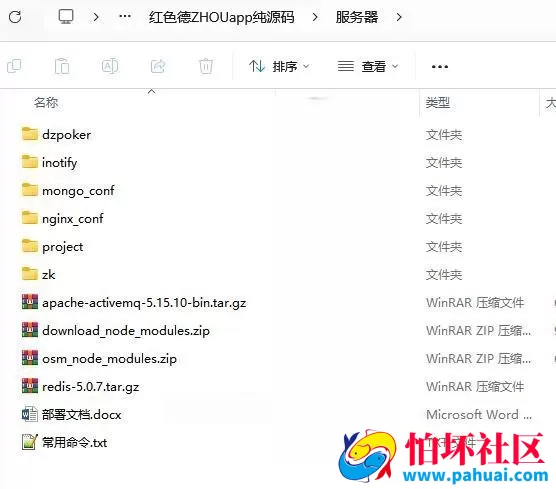Select redis-5.0.7.tar.gz WinRAR icon
Viewport: 556px width, 489px height.
pyautogui.click(x=30, y=386)
